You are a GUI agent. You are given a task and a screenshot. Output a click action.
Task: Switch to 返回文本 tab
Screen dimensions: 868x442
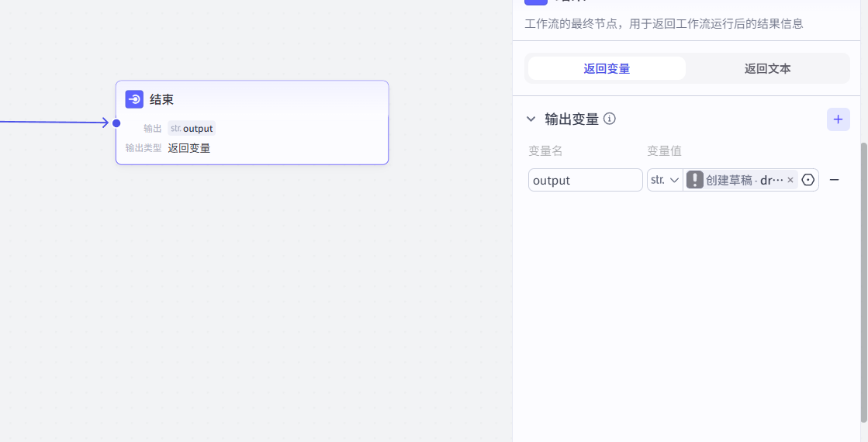(x=767, y=68)
